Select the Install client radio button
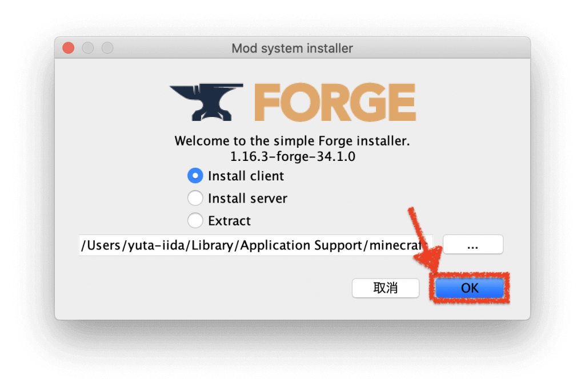The height and width of the screenshot is (392, 585). pos(195,176)
